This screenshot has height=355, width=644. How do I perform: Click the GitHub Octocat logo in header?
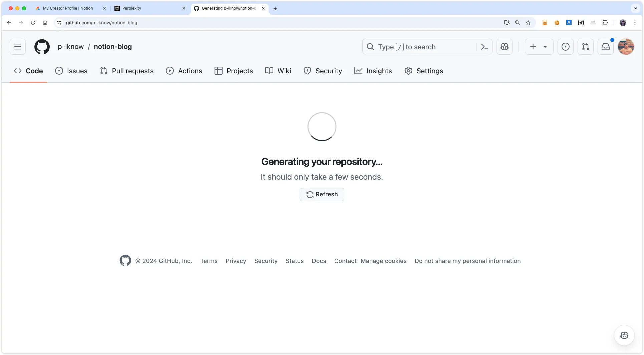(x=42, y=47)
